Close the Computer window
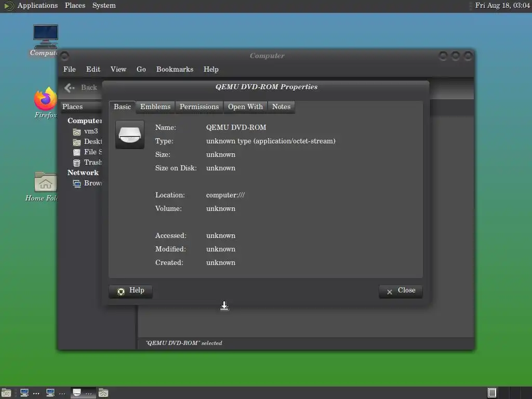The width and height of the screenshot is (532, 399). pyautogui.click(x=468, y=56)
